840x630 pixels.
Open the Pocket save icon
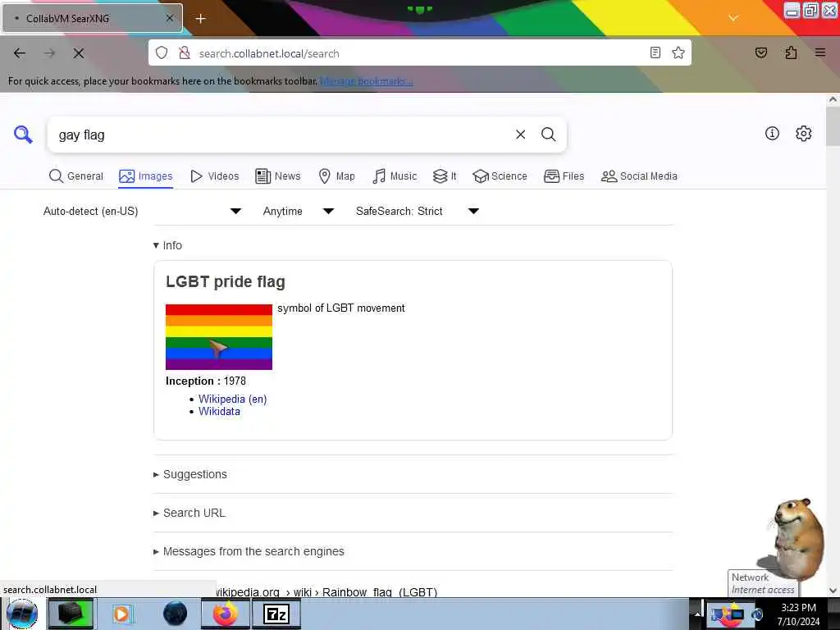tap(760, 52)
